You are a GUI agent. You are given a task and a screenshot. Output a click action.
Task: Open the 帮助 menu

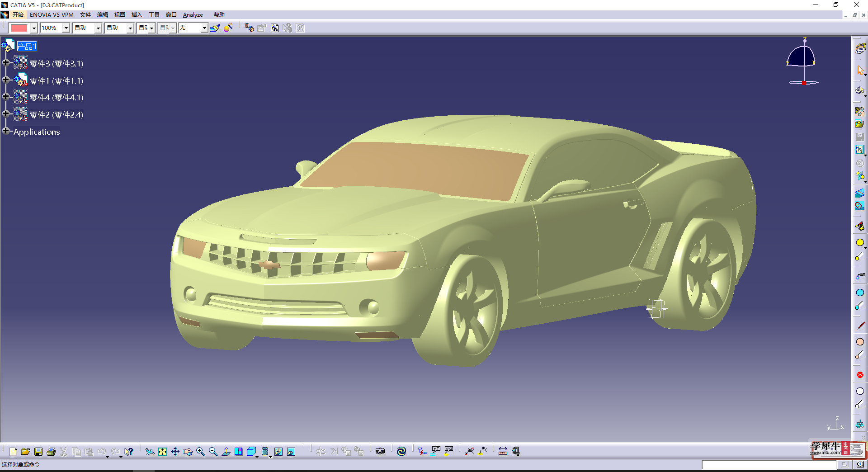pos(219,15)
